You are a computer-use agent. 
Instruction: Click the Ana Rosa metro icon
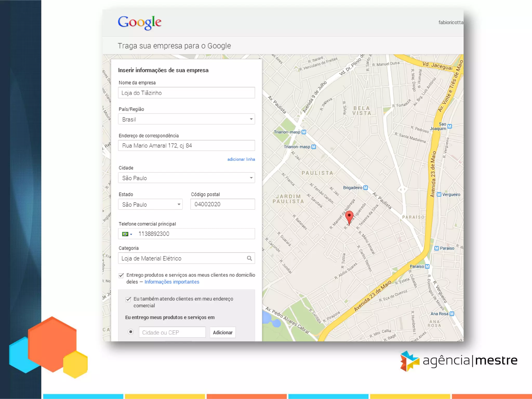pos(452,314)
